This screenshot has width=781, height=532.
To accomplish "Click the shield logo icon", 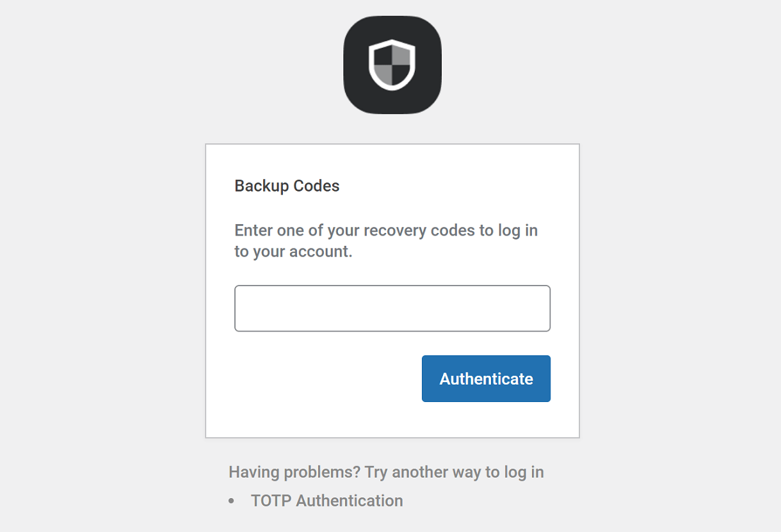I will 392,65.
